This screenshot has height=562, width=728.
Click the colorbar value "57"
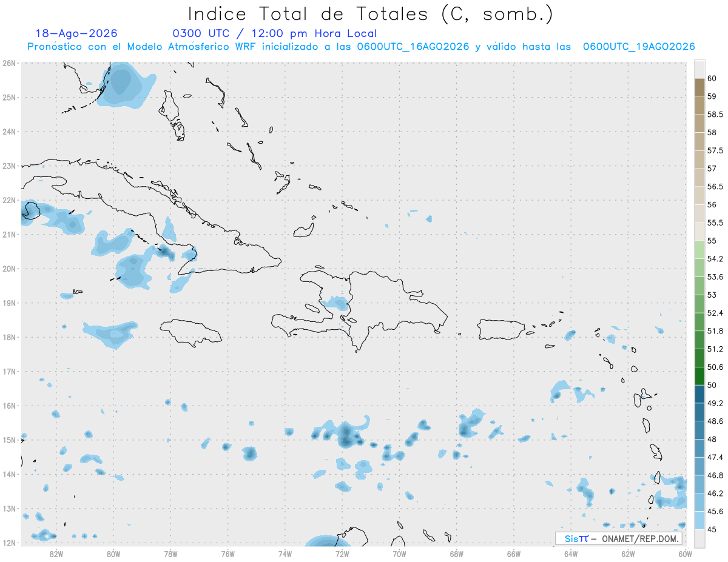[x=712, y=169]
